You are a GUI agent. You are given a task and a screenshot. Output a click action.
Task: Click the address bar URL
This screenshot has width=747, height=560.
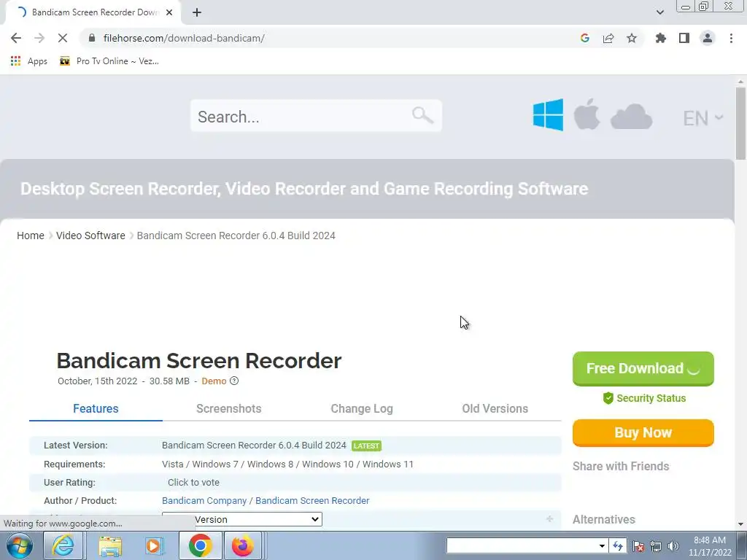coord(184,38)
